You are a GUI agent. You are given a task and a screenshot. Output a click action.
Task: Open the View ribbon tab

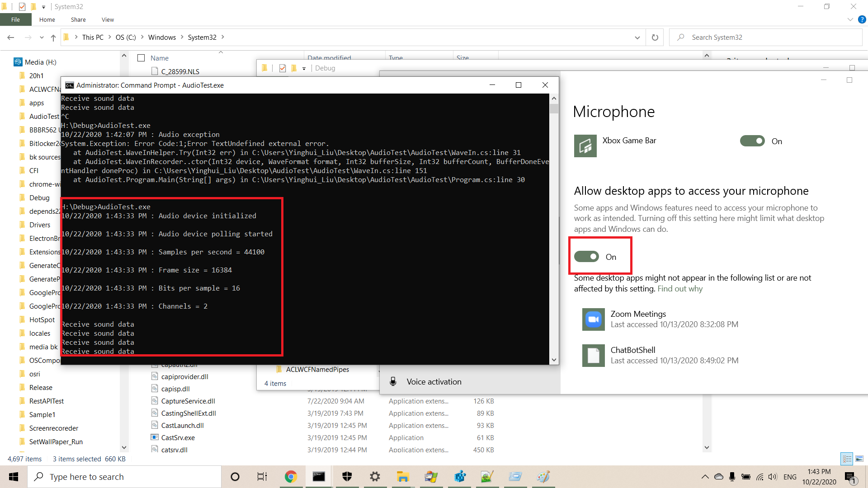click(108, 19)
